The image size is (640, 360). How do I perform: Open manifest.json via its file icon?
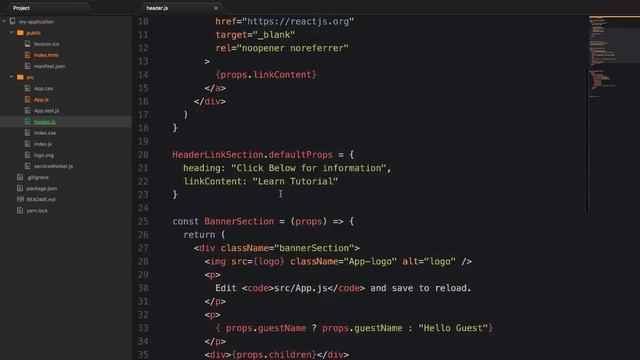(x=27, y=66)
